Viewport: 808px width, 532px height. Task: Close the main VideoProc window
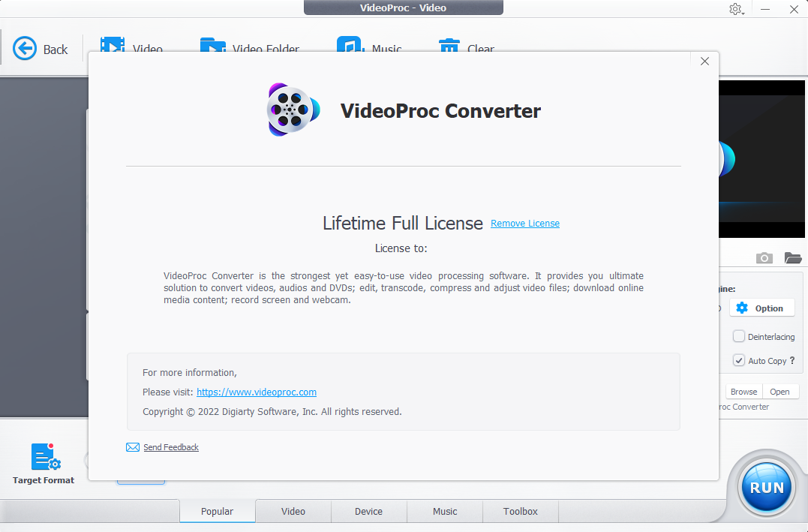click(x=794, y=9)
